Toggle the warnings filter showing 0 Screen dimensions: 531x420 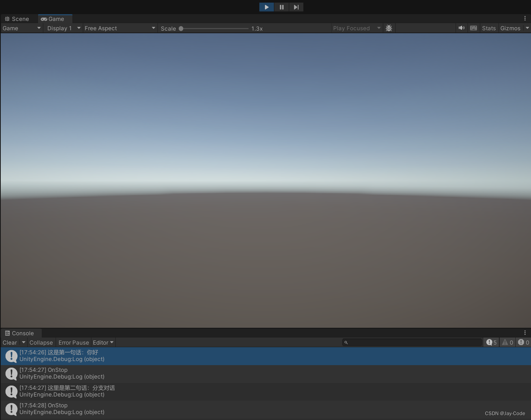coord(507,342)
